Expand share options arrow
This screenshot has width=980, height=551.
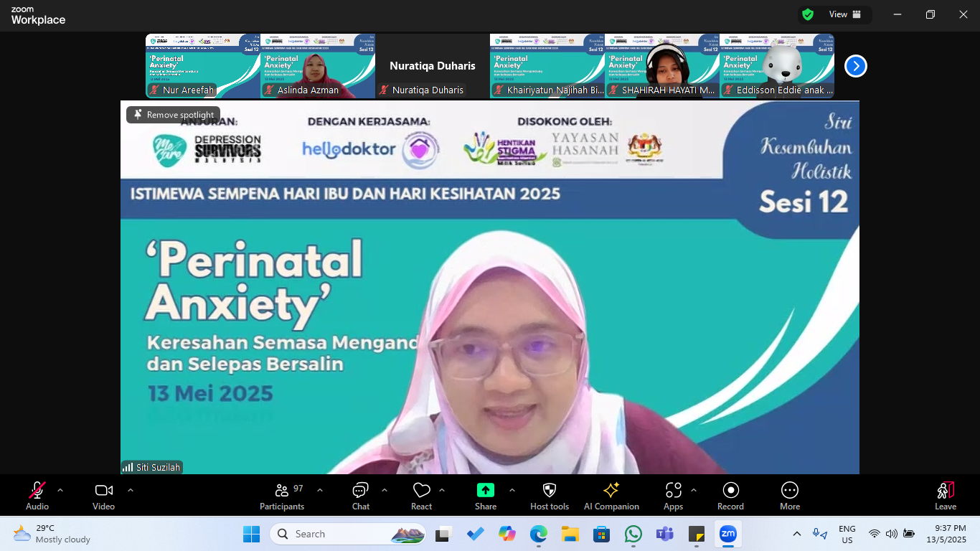click(512, 490)
